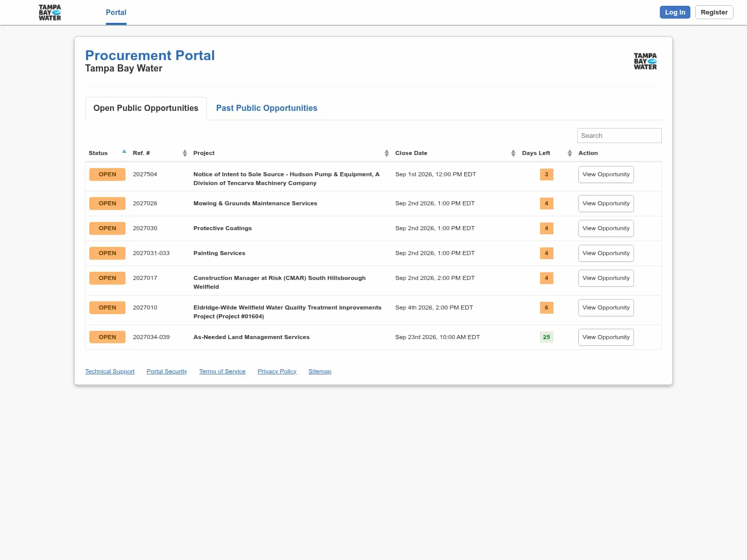This screenshot has width=747, height=560.
Task: Open the Sitemap link
Action: [x=320, y=371]
